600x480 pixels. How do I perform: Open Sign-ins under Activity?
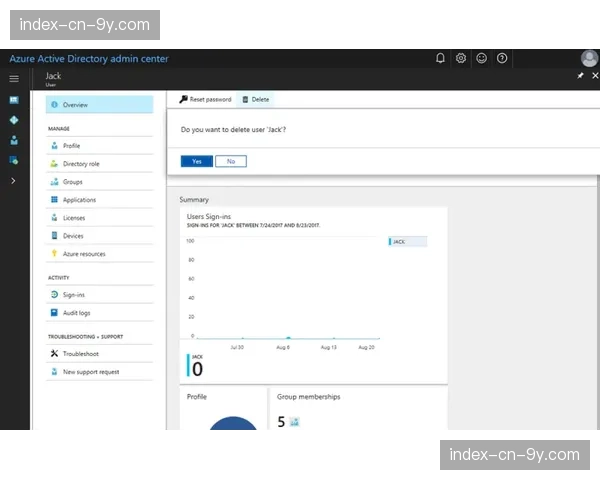pyautogui.click(x=99, y=295)
